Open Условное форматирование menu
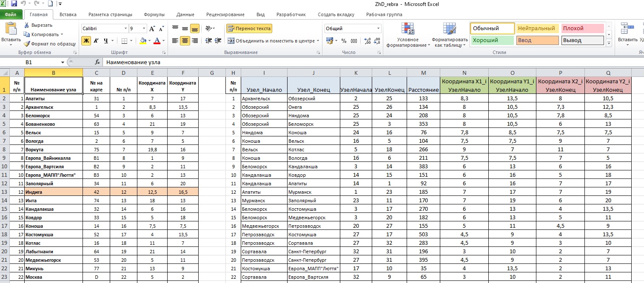This screenshot has height=283, width=644. coord(407,35)
